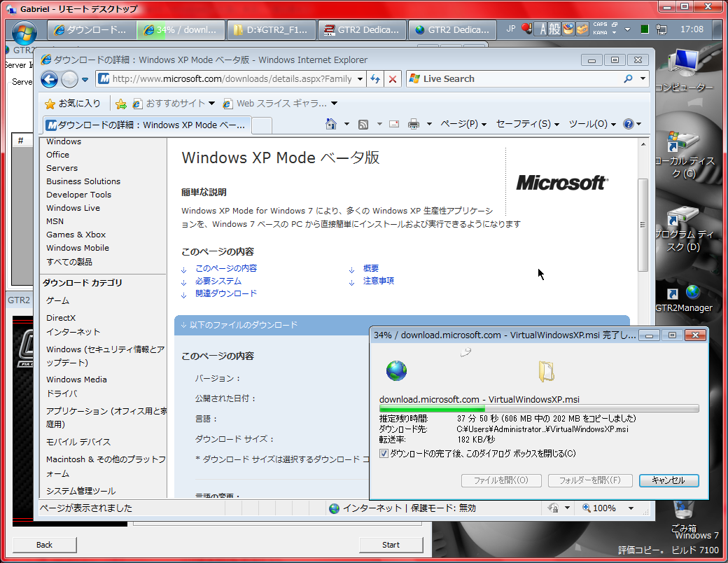Follow the 注意事項 link
The image size is (728, 563).
click(x=379, y=281)
